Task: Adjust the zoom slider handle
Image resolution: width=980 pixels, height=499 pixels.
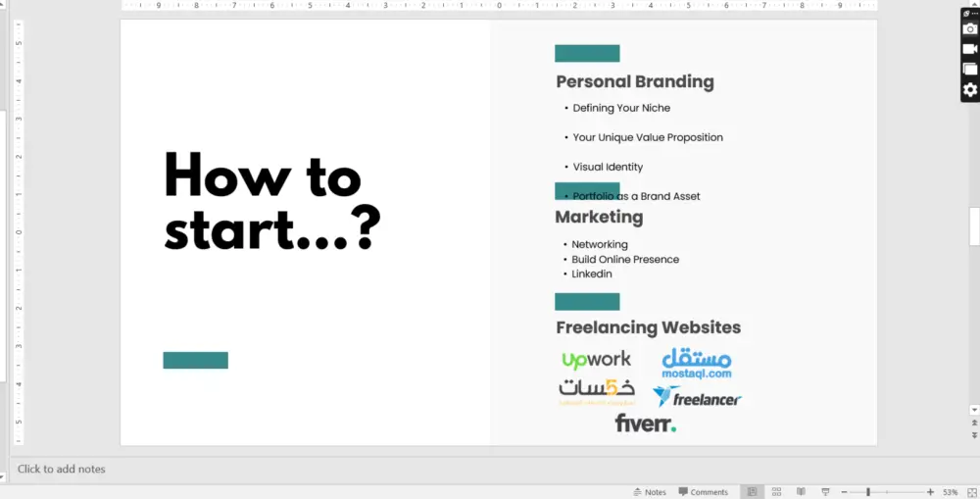Action: (868, 492)
